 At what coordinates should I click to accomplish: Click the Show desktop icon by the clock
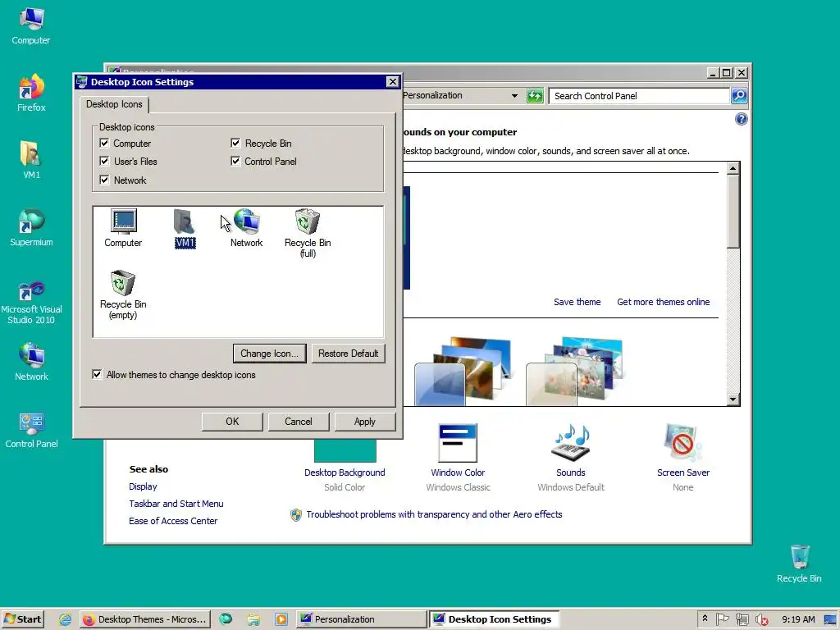(830, 619)
